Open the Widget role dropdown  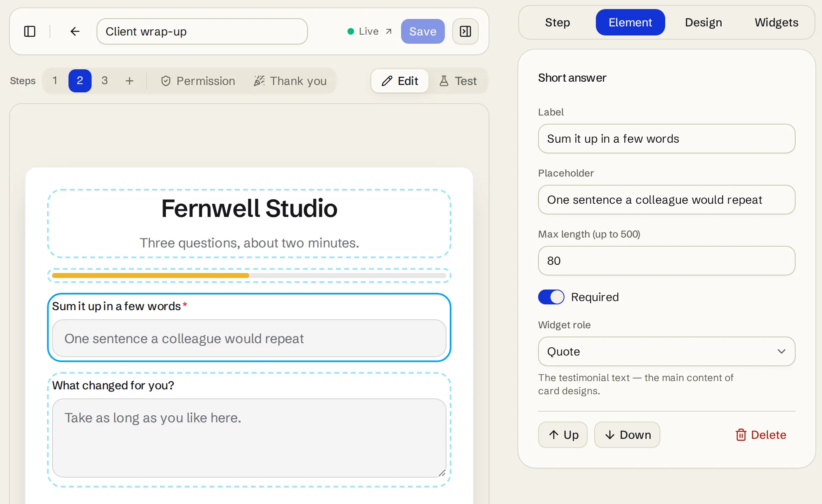click(x=667, y=351)
